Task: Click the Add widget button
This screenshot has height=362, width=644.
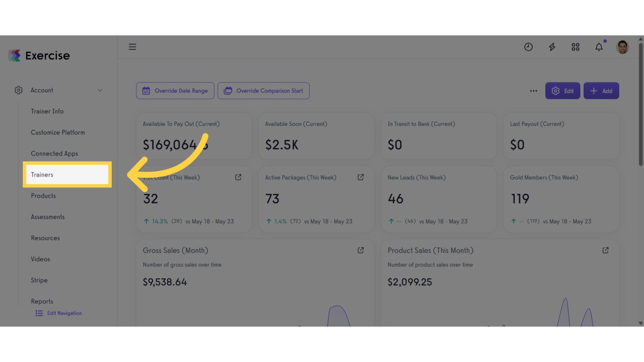Action: [x=601, y=91]
